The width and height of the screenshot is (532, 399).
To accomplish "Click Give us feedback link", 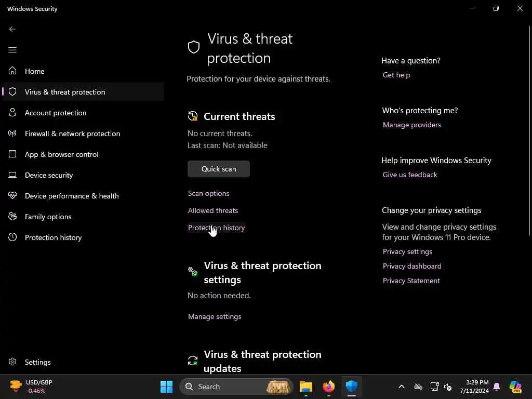I will pos(409,175).
